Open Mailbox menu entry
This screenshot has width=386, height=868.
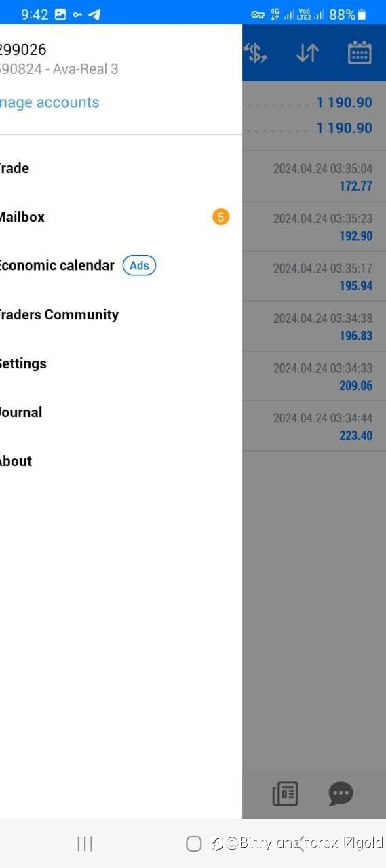click(121, 217)
